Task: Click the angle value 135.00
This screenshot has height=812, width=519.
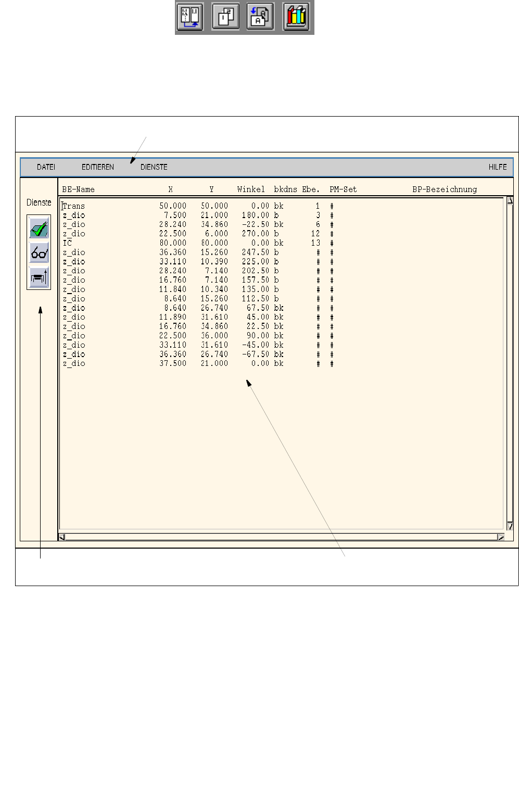Action: coord(256,289)
